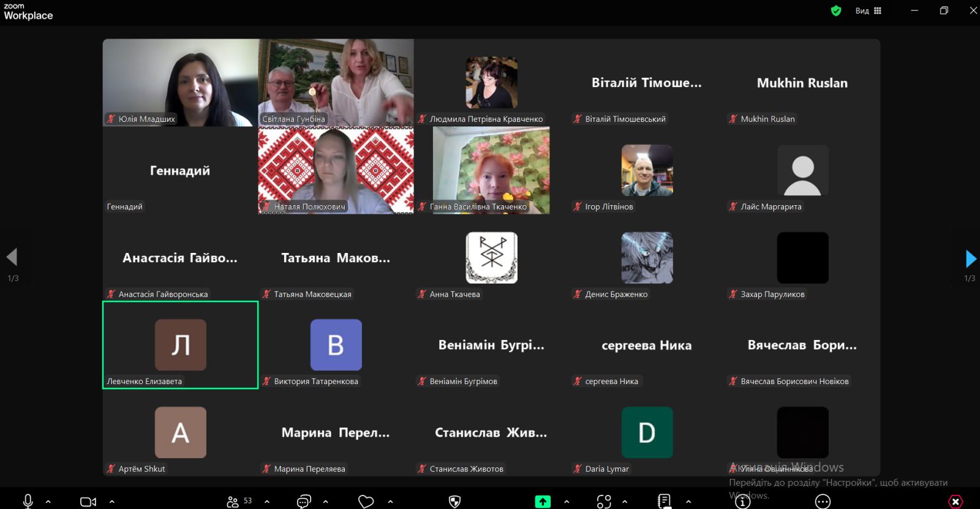Click the Zoom Workplace logo
980x509 pixels.
pos(28,12)
